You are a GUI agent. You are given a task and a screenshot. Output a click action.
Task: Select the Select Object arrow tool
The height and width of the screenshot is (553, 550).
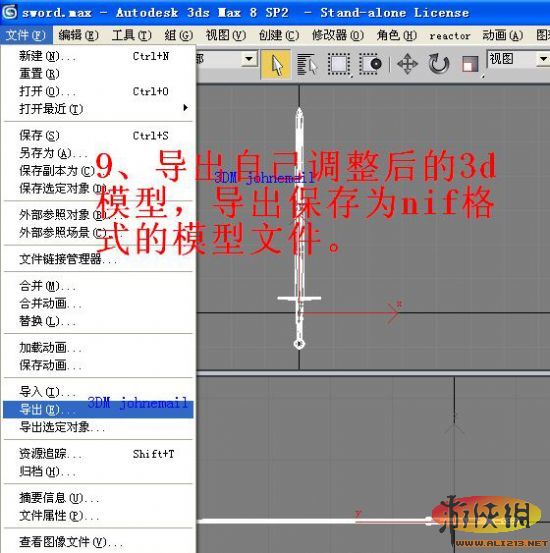[x=276, y=65]
